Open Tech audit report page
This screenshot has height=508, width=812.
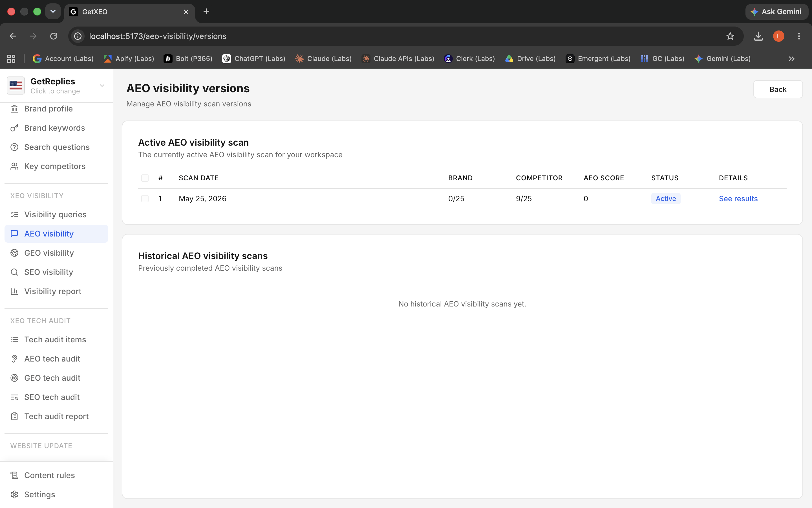56,416
